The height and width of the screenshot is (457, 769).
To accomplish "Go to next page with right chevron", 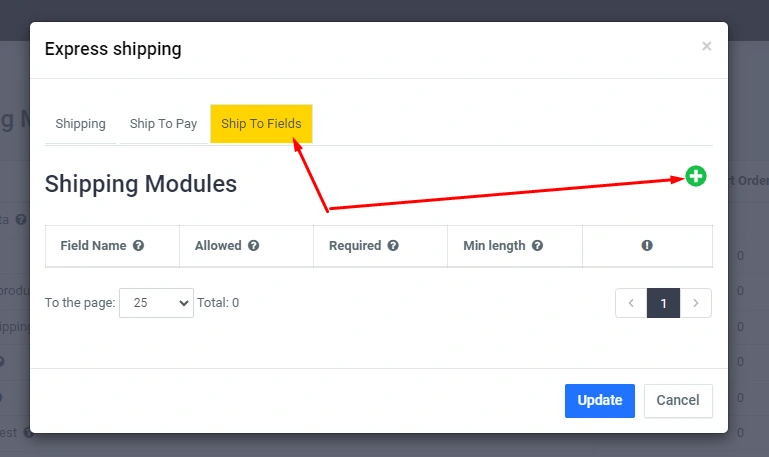I will tap(696, 302).
